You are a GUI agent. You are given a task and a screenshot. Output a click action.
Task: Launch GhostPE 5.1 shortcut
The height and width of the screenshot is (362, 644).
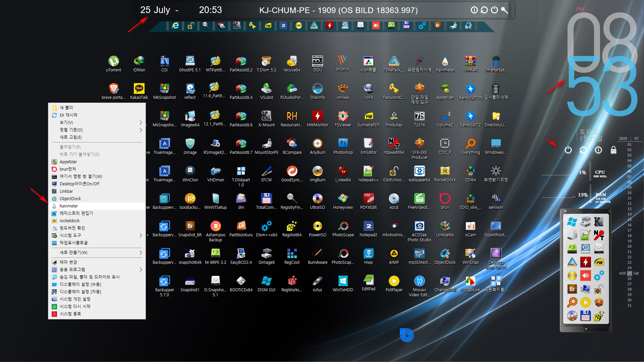[190, 64]
